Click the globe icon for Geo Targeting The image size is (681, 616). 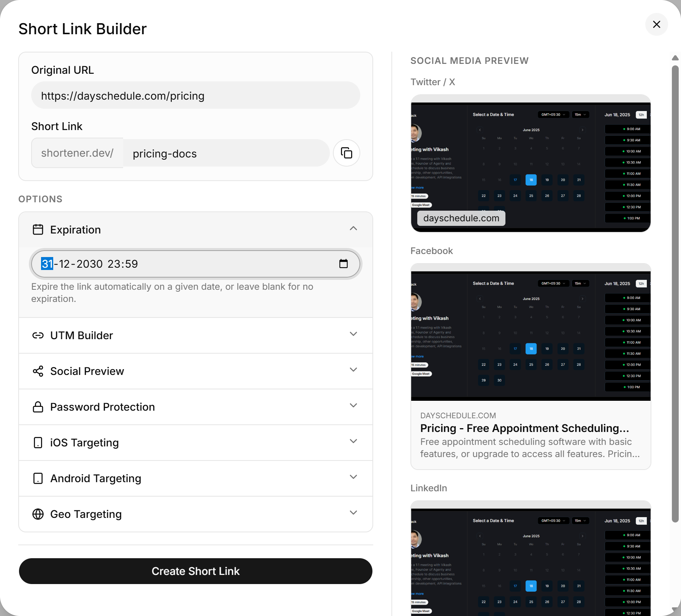38,514
